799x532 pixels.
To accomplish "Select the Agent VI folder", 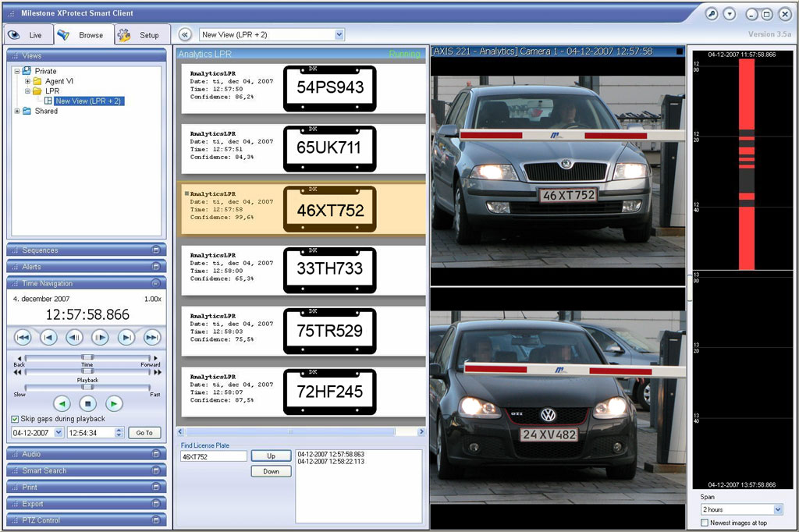I will tap(59, 81).
